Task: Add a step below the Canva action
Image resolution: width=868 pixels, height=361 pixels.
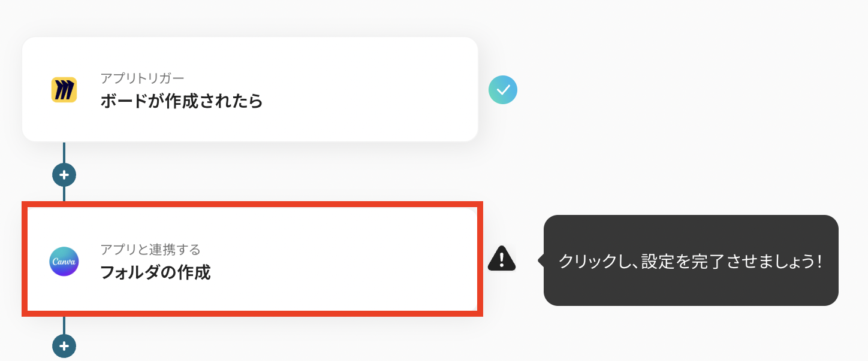Action: click(x=64, y=346)
